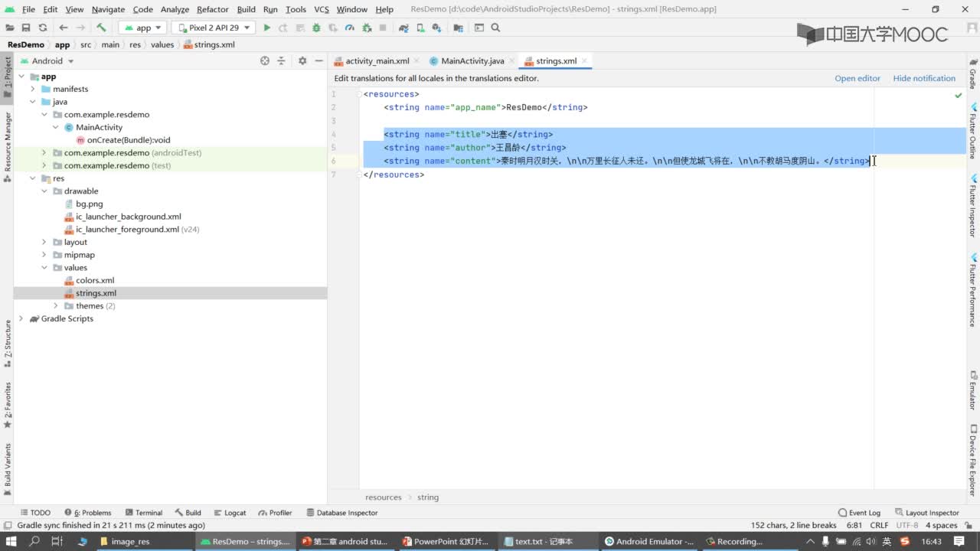Click the Sync Project with Gradle icon
Viewport: 980px width, 551px height.
tap(403, 28)
